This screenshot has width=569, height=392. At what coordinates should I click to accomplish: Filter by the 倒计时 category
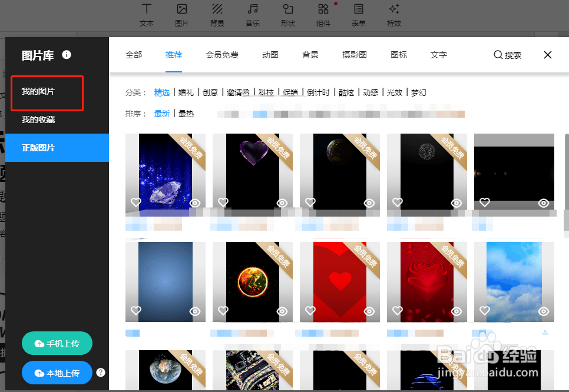pos(318,92)
